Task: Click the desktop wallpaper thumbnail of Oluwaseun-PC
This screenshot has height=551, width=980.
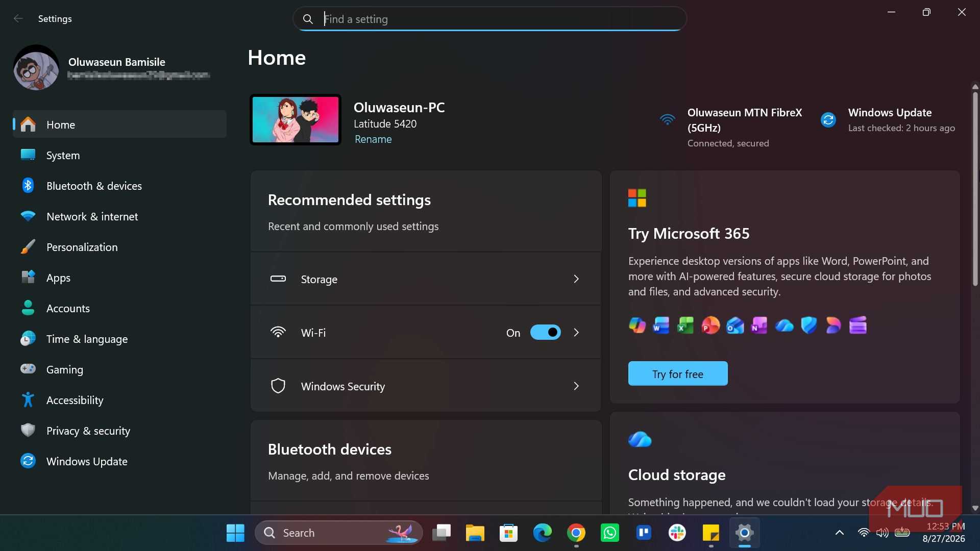Action: pyautogui.click(x=296, y=120)
